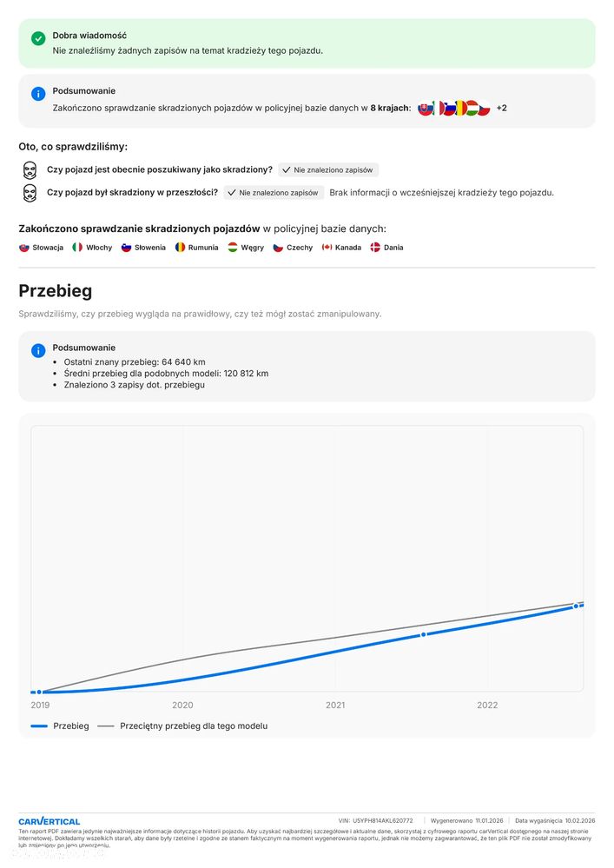The width and height of the screenshot is (614, 868).
Task: Click the carVertical logo in the footer
Action: click(50, 821)
